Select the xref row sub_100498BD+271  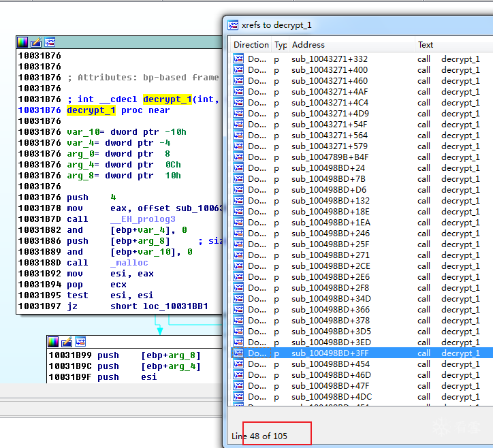point(362,255)
